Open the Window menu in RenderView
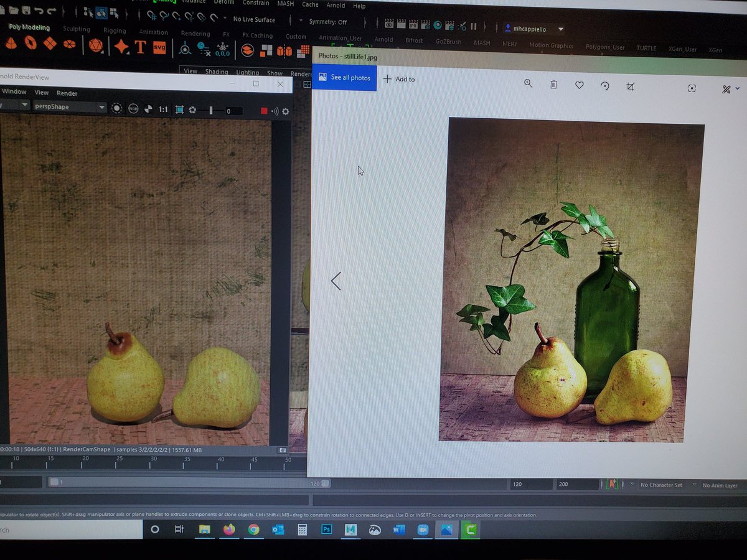Viewport: 747px width, 560px height. pos(14,91)
